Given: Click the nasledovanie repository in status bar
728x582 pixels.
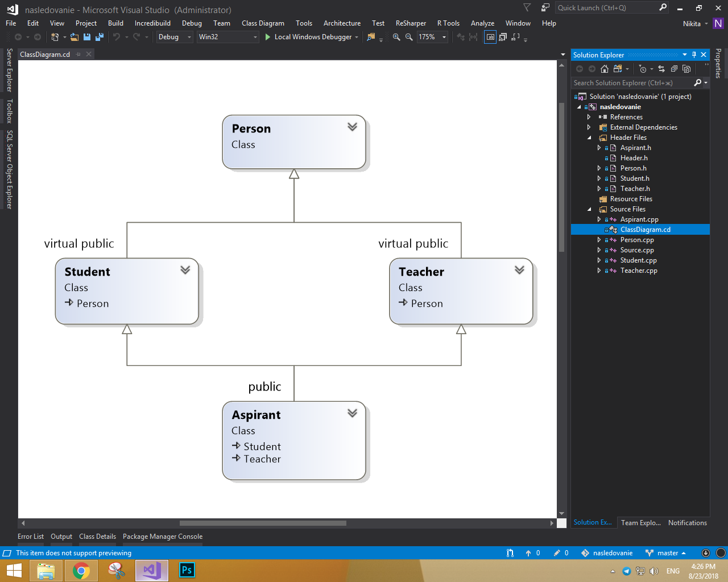Looking at the screenshot, I should pyautogui.click(x=607, y=553).
